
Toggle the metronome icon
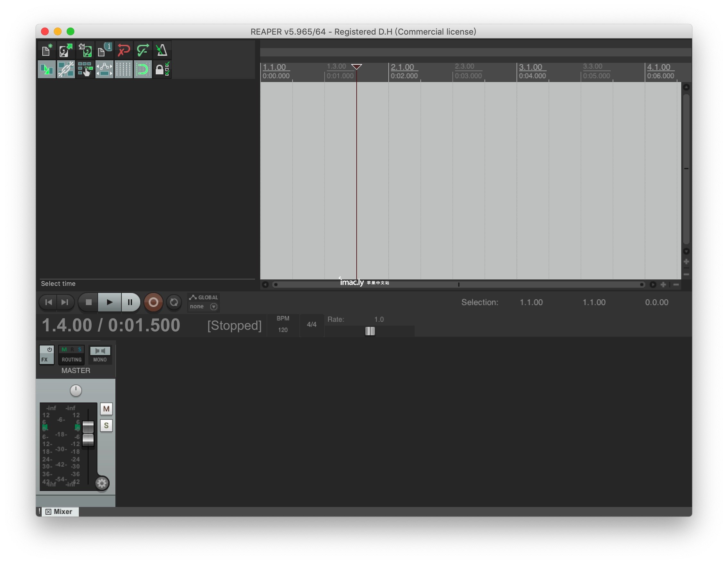click(x=162, y=50)
